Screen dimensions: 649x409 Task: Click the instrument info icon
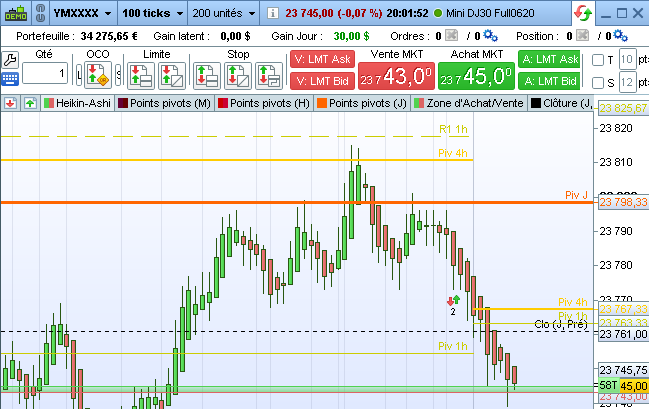[272, 13]
